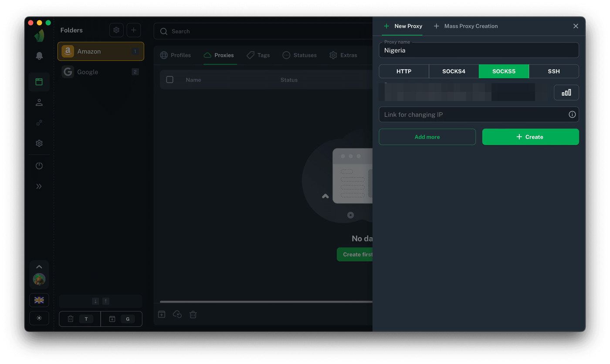Click the Link for changing IP field
Image resolution: width=610 pixels, height=364 pixels.
click(x=479, y=115)
